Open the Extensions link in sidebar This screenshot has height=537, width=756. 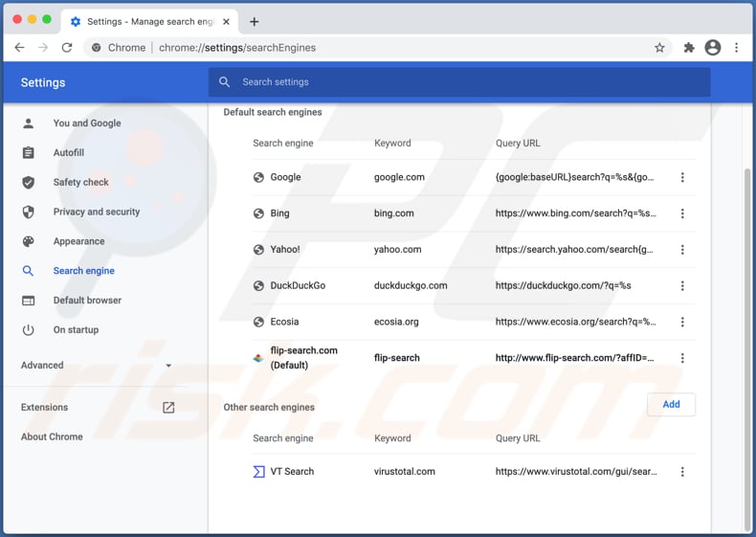[x=44, y=407]
